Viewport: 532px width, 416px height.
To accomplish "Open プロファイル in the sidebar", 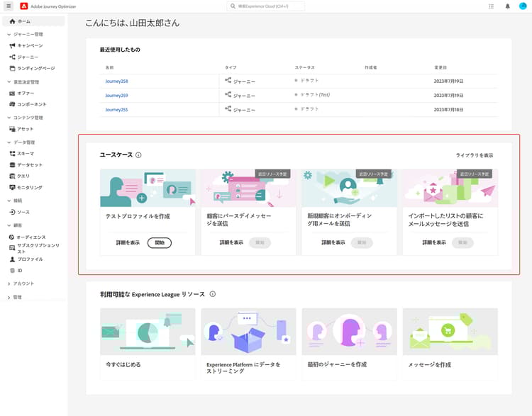I will pyautogui.click(x=26, y=259).
